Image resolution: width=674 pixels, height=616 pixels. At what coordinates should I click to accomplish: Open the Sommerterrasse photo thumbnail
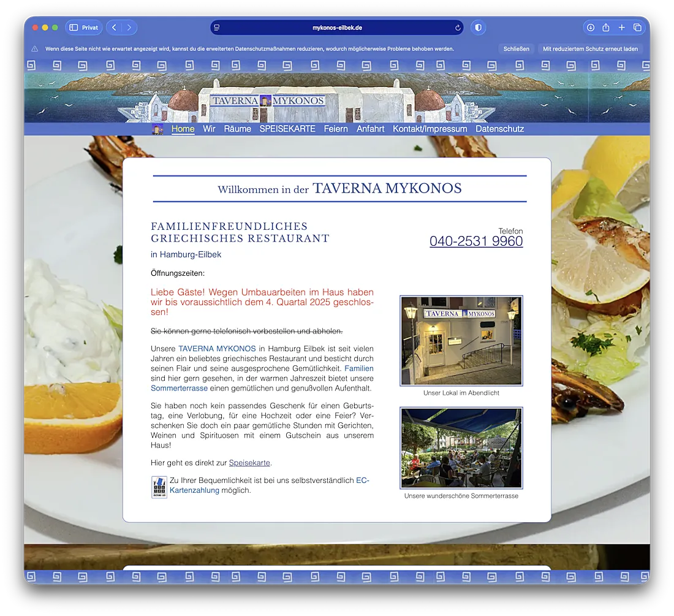pyautogui.click(x=461, y=448)
